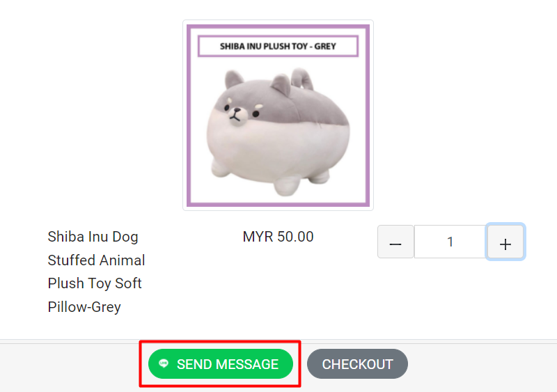Screen dimensions: 557x392
Task: Click the 'Stuffed Animal' product name line
Action: click(x=96, y=260)
